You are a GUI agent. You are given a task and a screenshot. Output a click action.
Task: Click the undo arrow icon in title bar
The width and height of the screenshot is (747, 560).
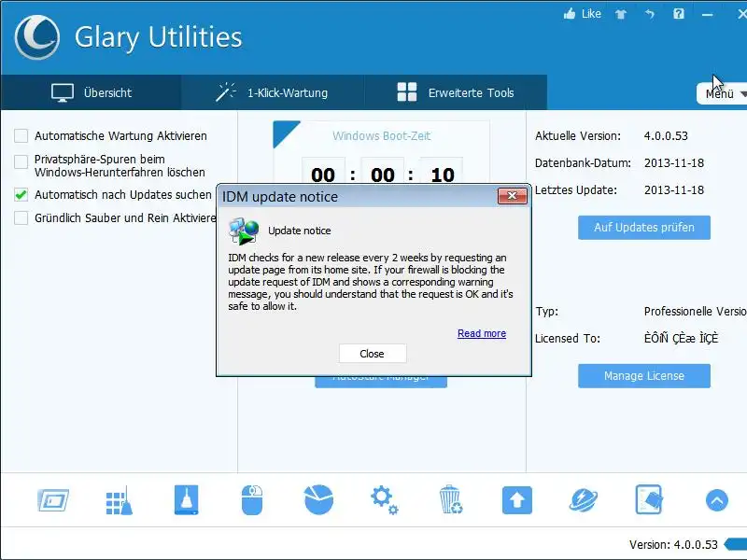click(649, 14)
